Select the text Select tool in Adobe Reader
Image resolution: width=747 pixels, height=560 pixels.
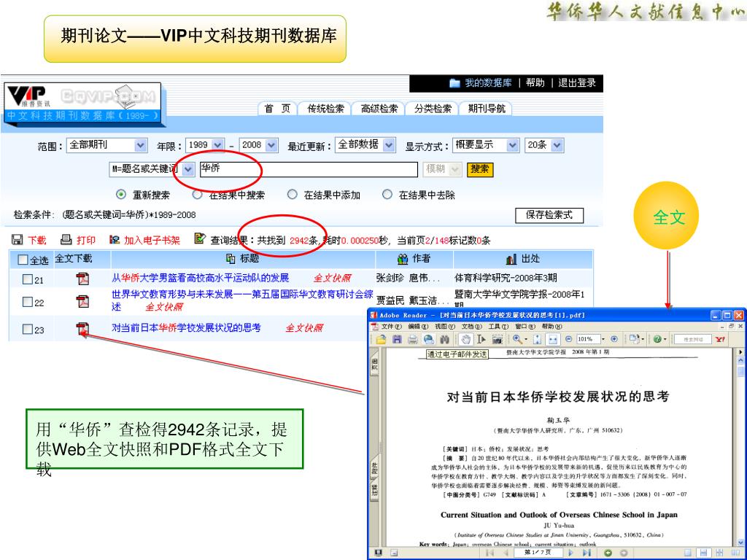(x=481, y=339)
